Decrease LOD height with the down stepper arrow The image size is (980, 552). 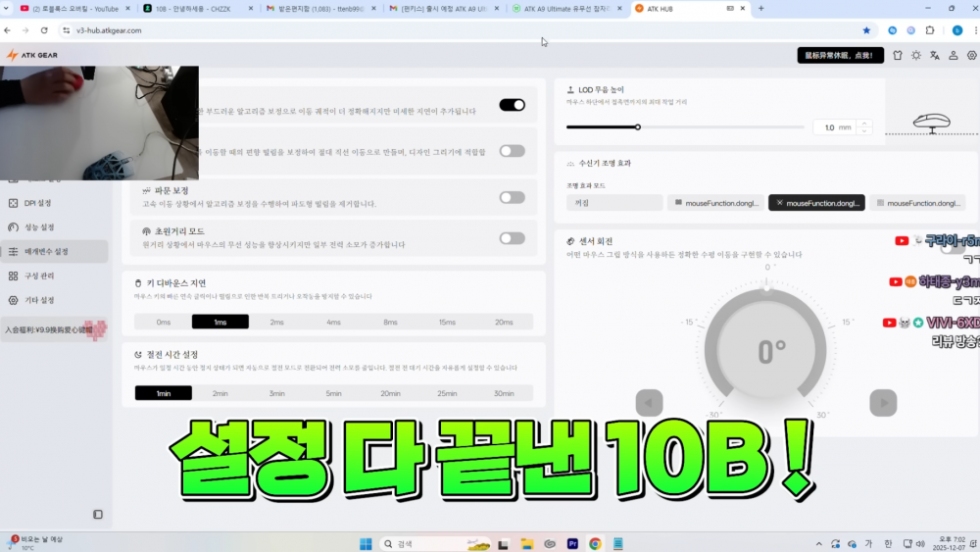pyautogui.click(x=863, y=131)
